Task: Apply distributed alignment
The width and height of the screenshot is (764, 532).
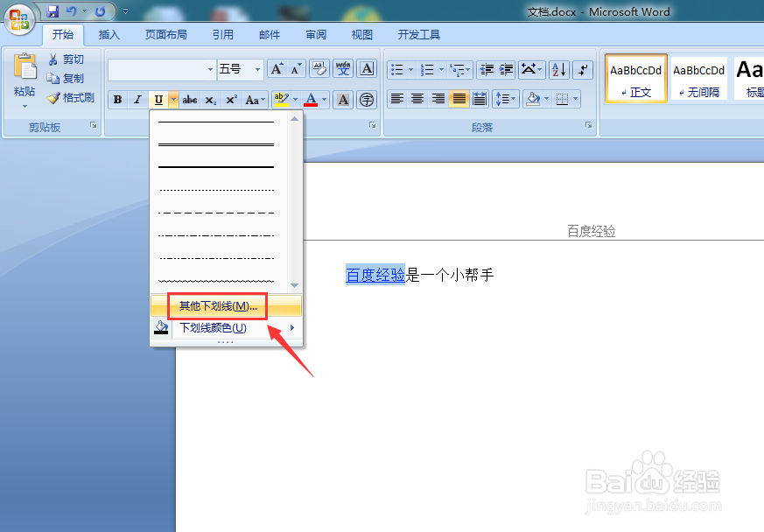Action: [x=480, y=99]
